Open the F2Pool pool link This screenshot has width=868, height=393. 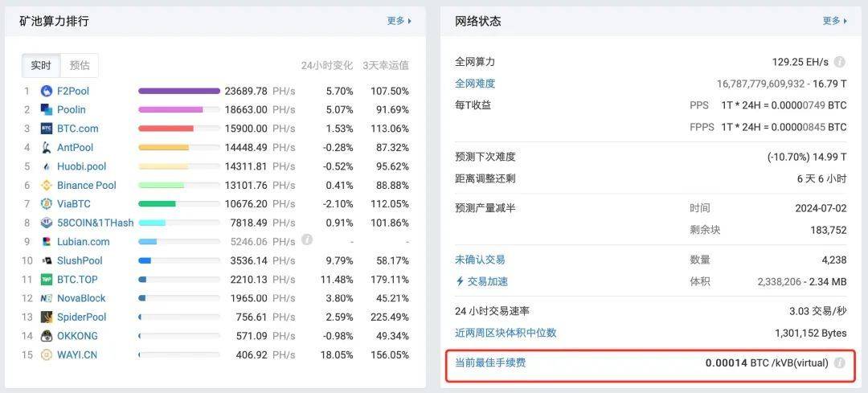(x=73, y=92)
